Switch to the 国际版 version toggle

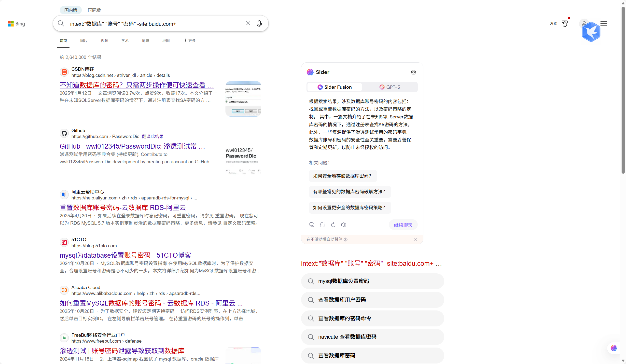(x=94, y=10)
